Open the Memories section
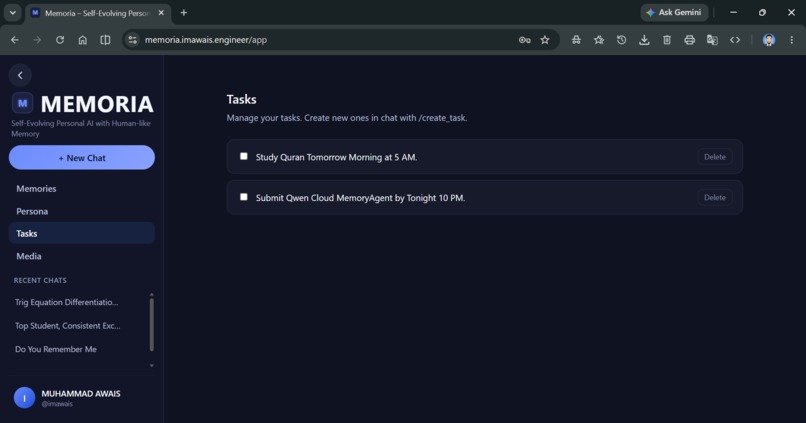This screenshot has width=806, height=423. point(82,189)
